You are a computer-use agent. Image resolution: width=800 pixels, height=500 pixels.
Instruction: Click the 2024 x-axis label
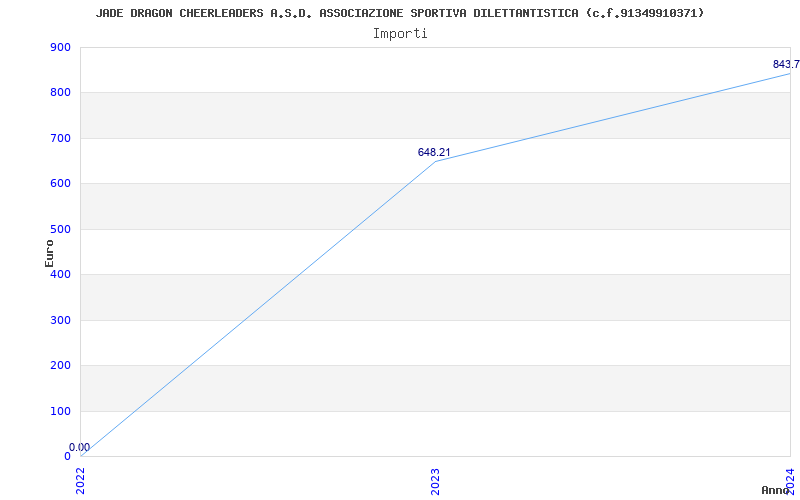point(790,481)
